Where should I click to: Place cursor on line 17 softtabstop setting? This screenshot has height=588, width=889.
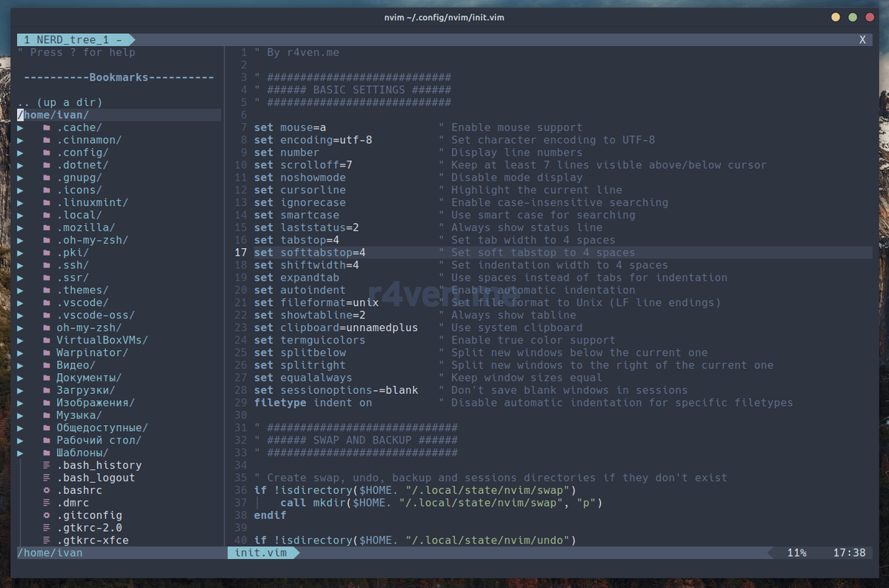pos(310,253)
